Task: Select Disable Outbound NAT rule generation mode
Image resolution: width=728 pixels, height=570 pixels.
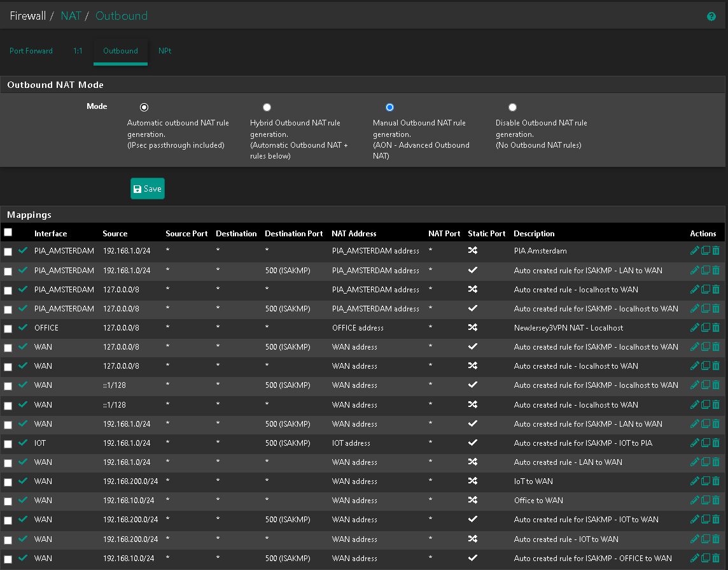Action: (512, 107)
